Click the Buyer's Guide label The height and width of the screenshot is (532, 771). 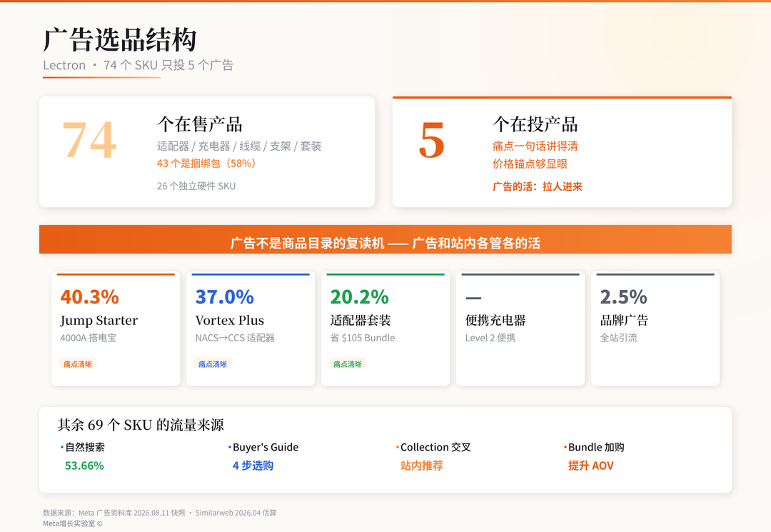(x=266, y=447)
